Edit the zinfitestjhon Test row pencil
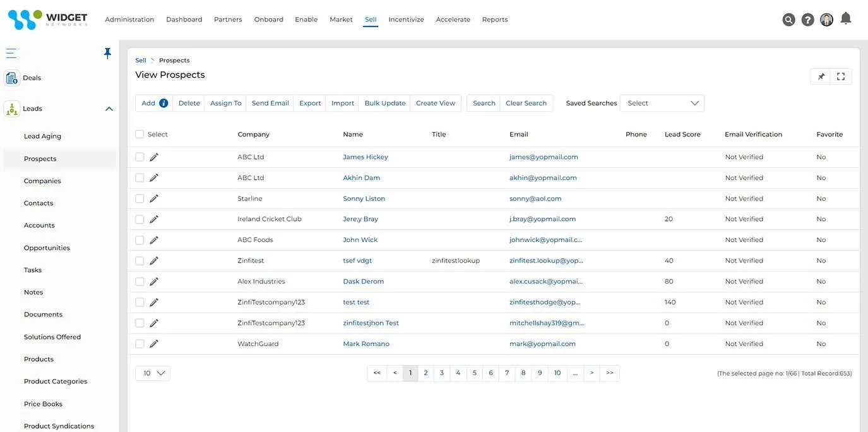 154,323
